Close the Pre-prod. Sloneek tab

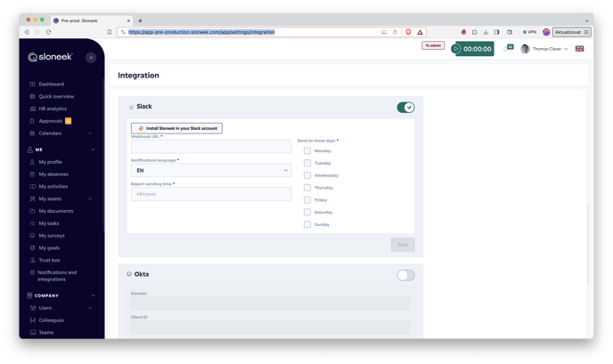click(128, 20)
